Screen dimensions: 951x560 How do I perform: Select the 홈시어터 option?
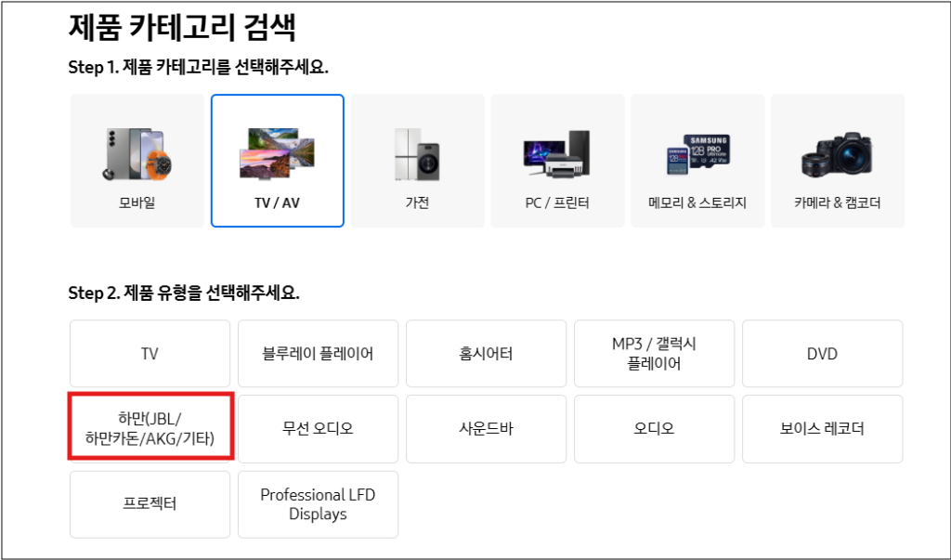coord(486,353)
